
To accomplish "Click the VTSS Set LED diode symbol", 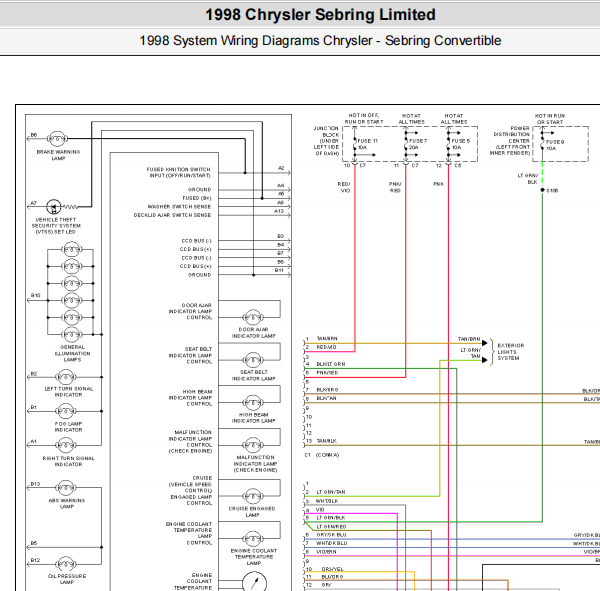I will (54, 207).
